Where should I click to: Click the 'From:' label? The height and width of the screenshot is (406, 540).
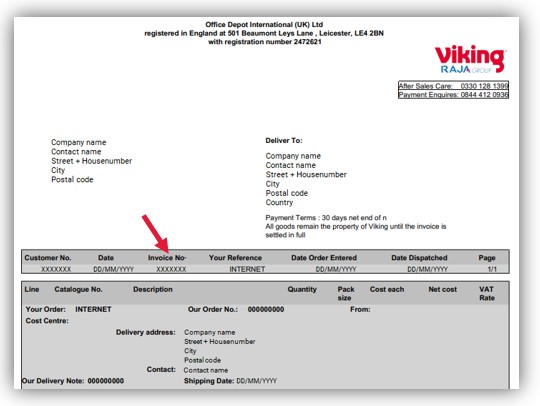pyautogui.click(x=360, y=309)
